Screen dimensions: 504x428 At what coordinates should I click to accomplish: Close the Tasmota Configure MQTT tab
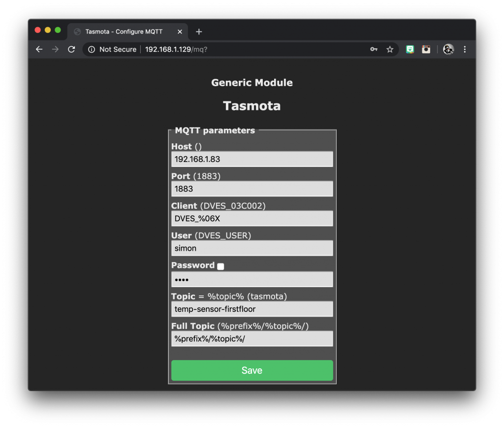click(180, 32)
